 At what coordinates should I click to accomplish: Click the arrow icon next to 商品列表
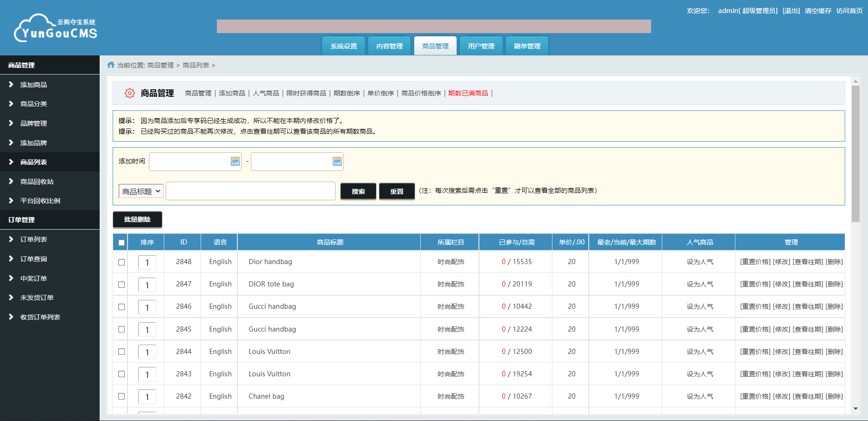pos(11,162)
